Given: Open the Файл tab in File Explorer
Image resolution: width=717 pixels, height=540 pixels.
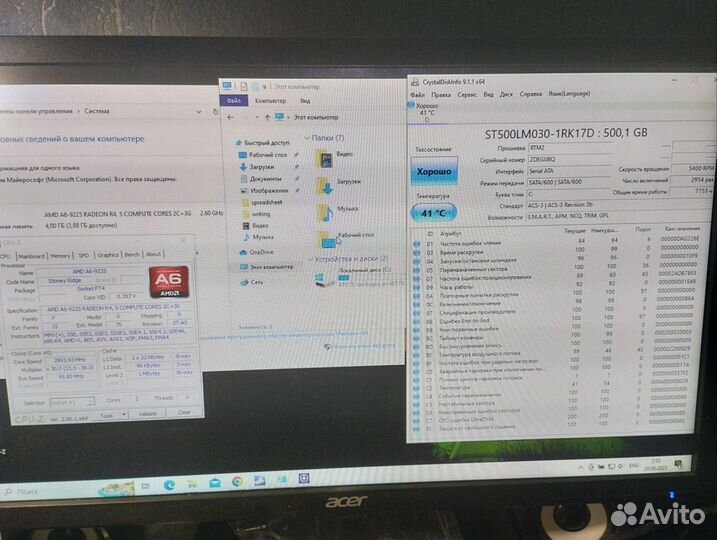Looking at the screenshot, I should pyautogui.click(x=234, y=101).
